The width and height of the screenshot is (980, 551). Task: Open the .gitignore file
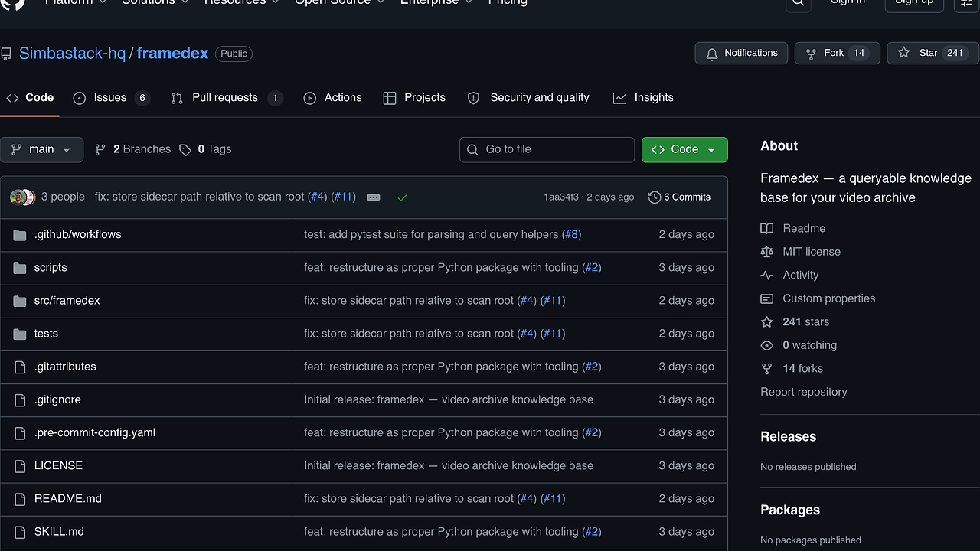coord(57,399)
